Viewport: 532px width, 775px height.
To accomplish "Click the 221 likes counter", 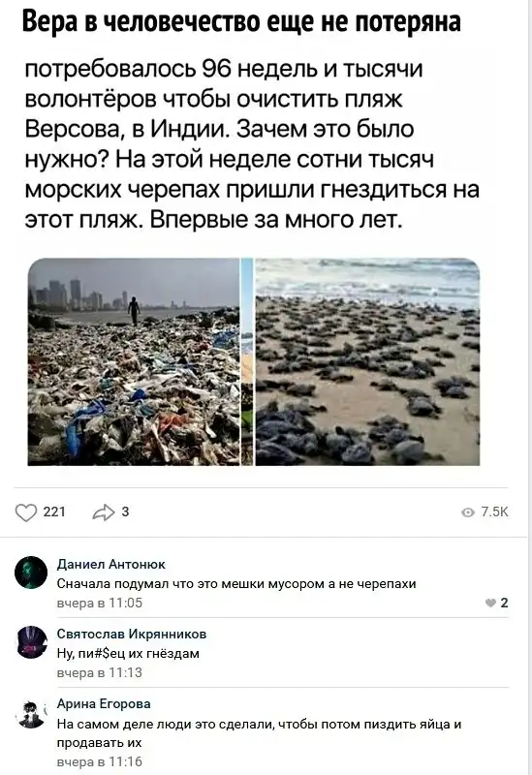I will pyautogui.click(x=54, y=512).
